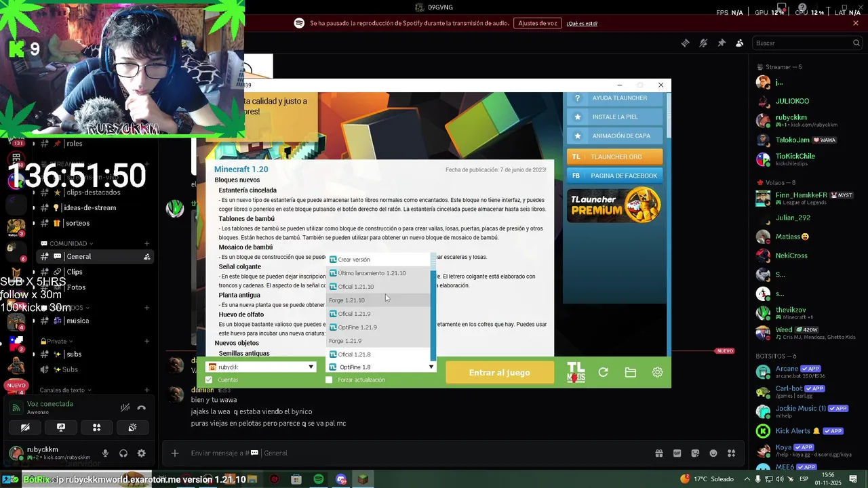
Task: Click the ¿Qué es esto? link
Action: [x=582, y=24]
